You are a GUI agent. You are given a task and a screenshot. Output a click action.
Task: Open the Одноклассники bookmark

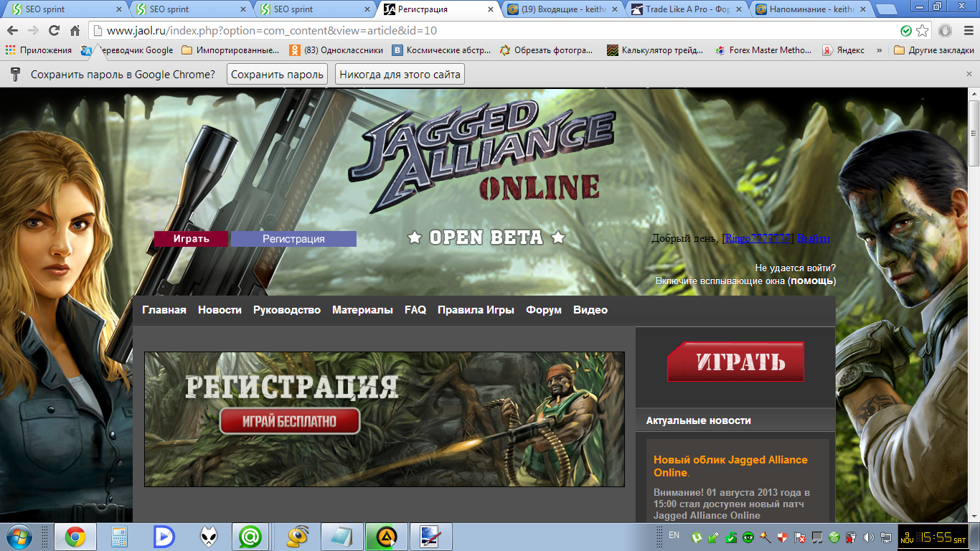336,50
